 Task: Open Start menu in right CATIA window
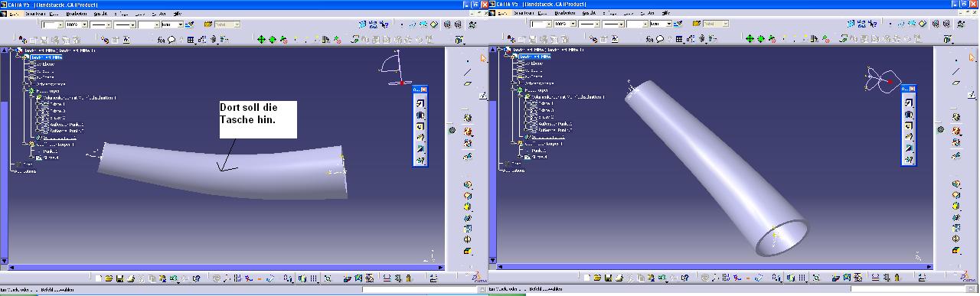click(502, 14)
